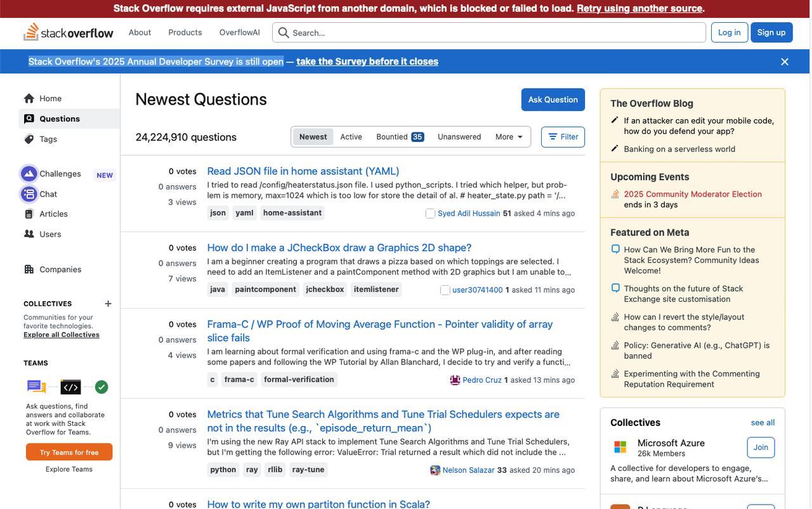Screen dimensions: 812x509
Task: Click Pedro Cruz's avatar
Action: 455,380
